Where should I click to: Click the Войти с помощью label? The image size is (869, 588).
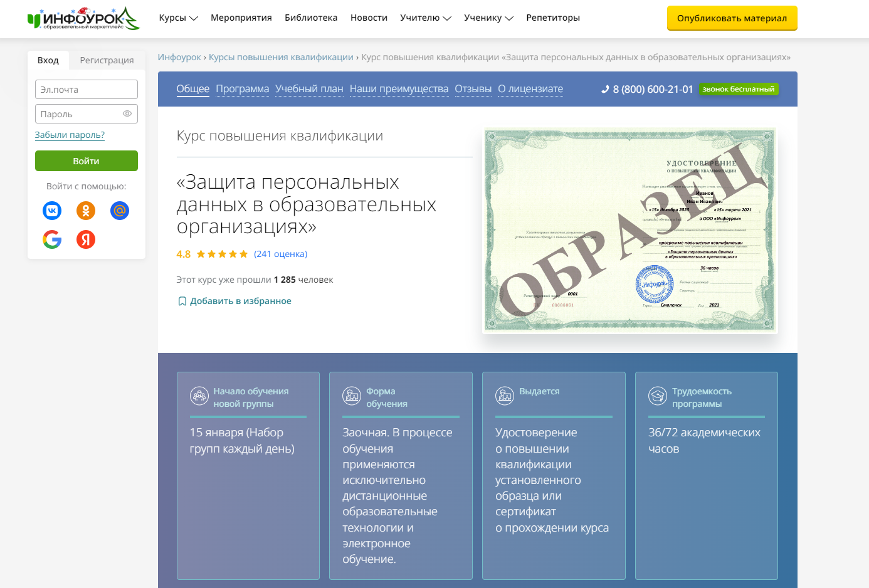(87, 186)
